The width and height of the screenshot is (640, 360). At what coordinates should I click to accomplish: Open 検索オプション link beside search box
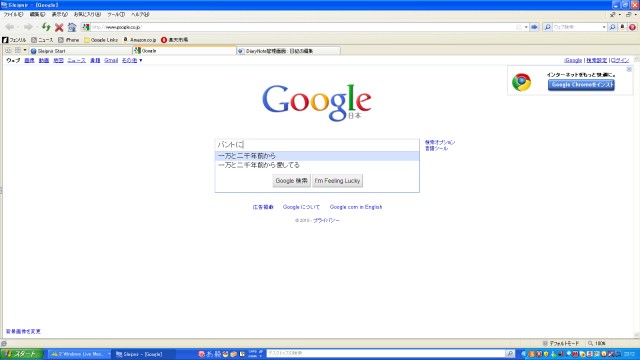coord(440,142)
